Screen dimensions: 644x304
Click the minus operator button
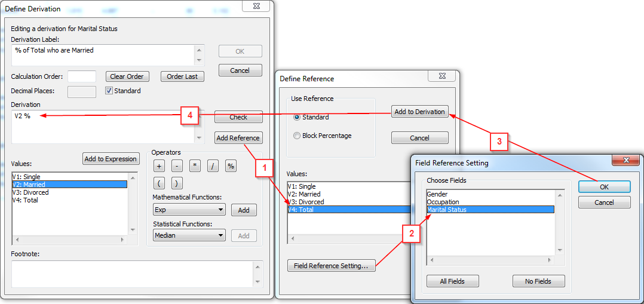[177, 167]
